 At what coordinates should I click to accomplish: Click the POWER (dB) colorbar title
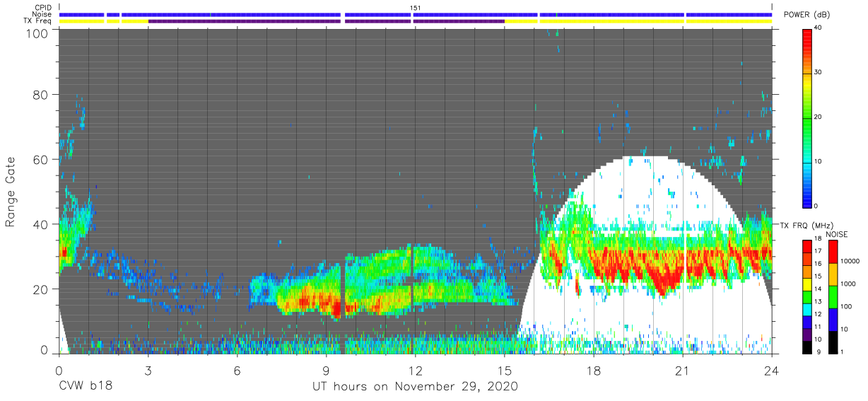[807, 15]
